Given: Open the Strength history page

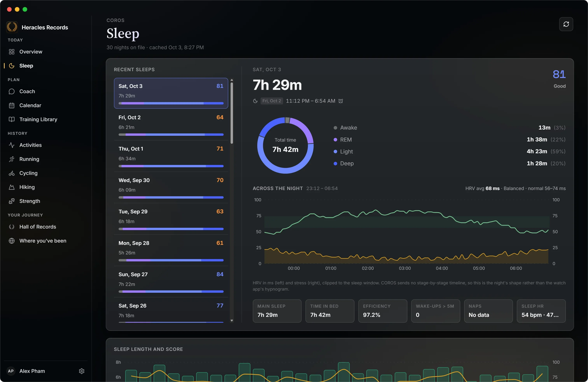Looking at the screenshot, I should tap(46, 201).
